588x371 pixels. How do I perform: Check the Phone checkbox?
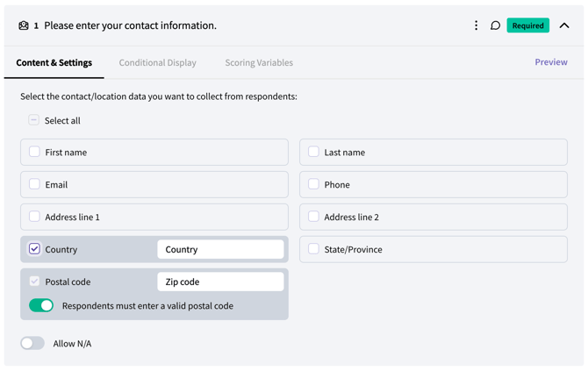pos(313,184)
